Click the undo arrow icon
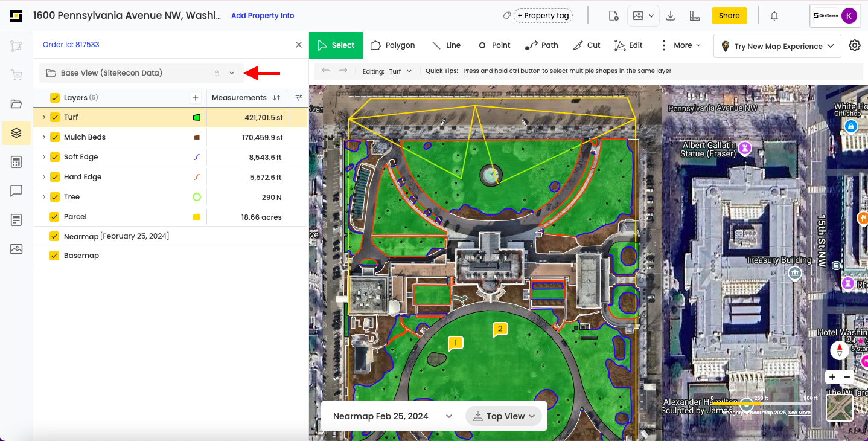This screenshot has height=441, width=868. click(x=326, y=71)
